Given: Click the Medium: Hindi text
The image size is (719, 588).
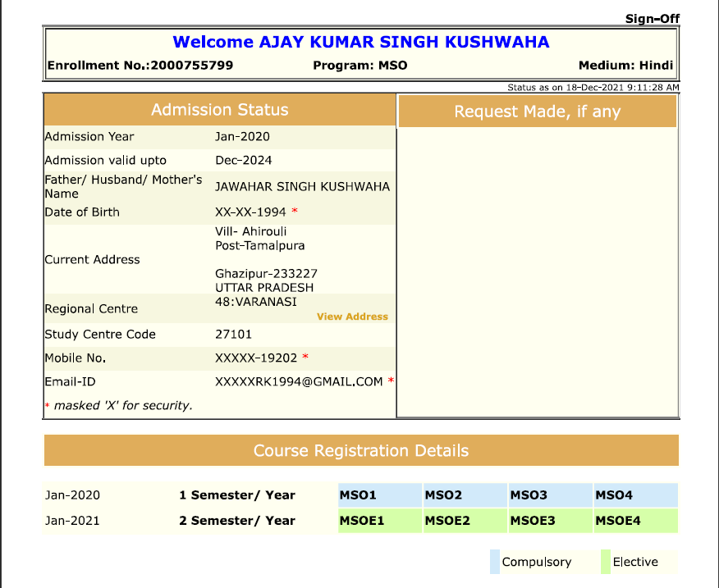Looking at the screenshot, I should 626,66.
